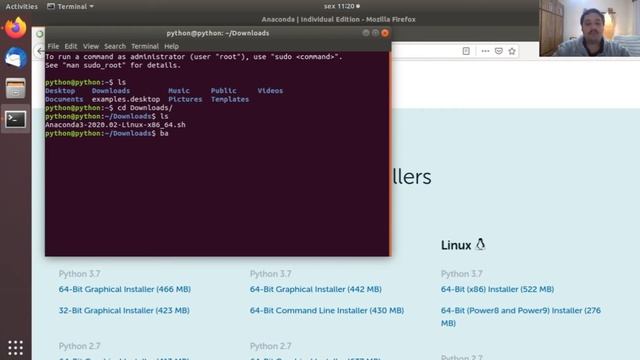The image size is (640, 360).
Task: Open Firefox page actions three-dot menu
Action: [x=485, y=51]
